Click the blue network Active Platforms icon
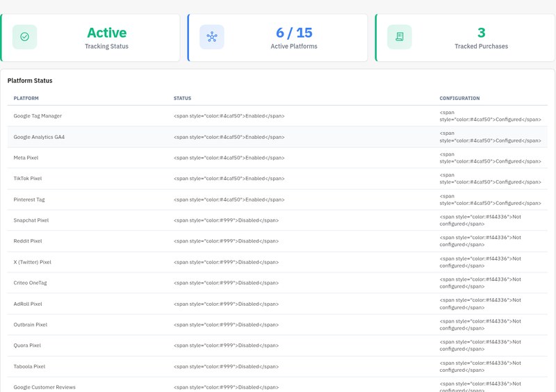The image size is (556, 392). coord(212,37)
